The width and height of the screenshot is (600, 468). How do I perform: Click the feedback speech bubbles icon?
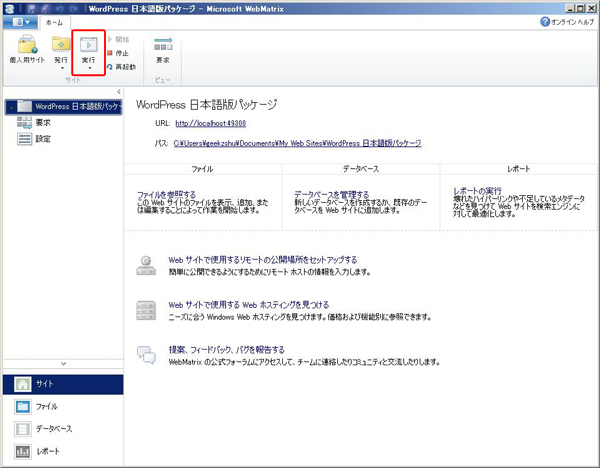coord(146,355)
